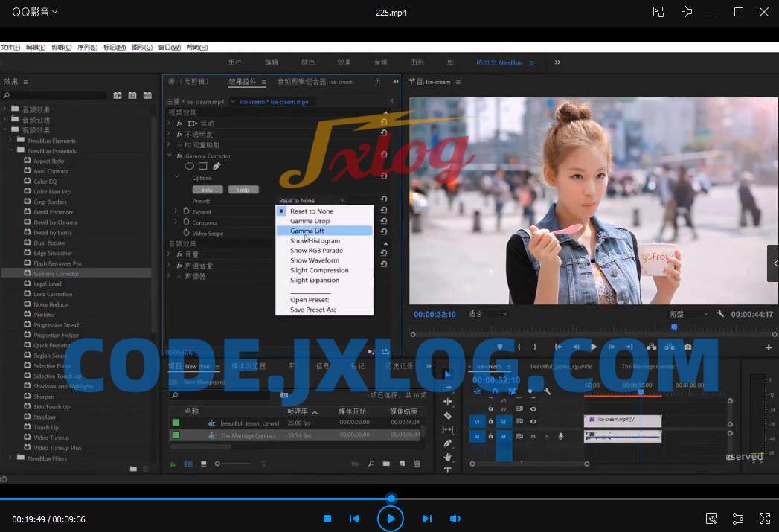Mute the A1 audio track
The image size is (779, 532).
[x=533, y=436]
